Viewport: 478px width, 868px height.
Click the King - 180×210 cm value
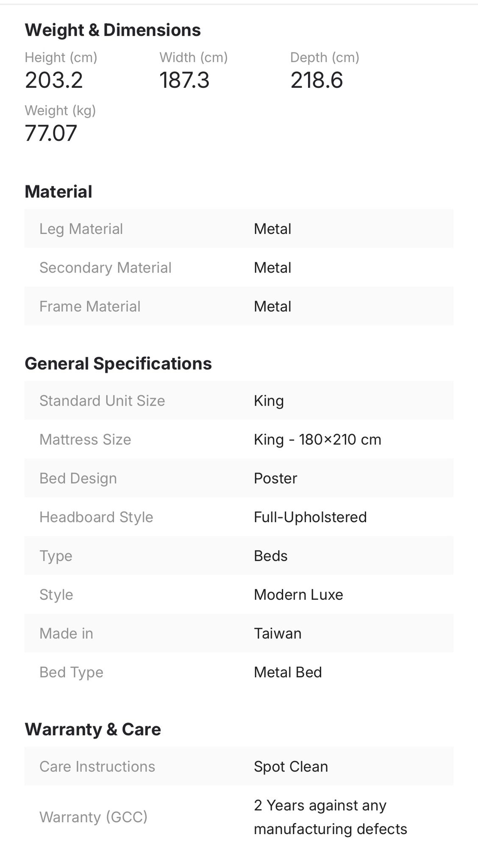tap(317, 440)
